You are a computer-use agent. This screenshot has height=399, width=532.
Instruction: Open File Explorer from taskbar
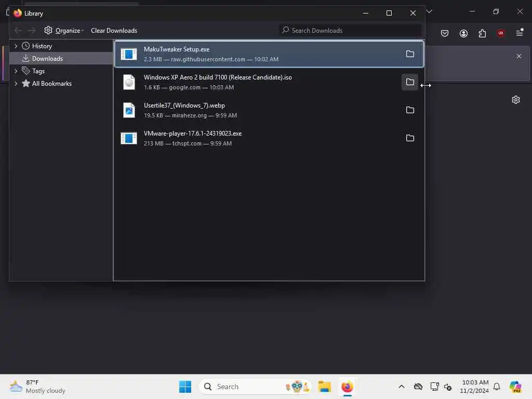(325, 387)
